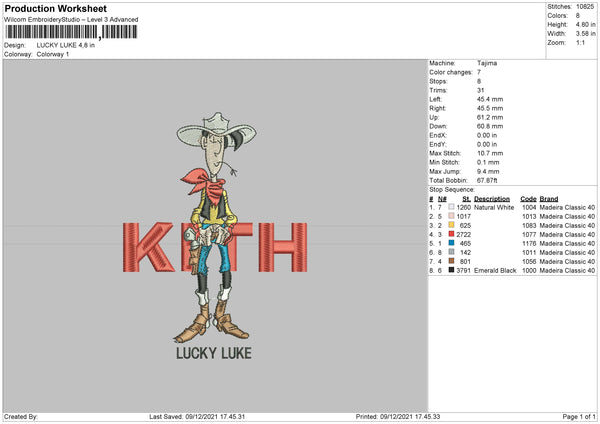Click 'Printed: 09/12/2021 17.45.33' footer text

pyautogui.click(x=398, y=417)
